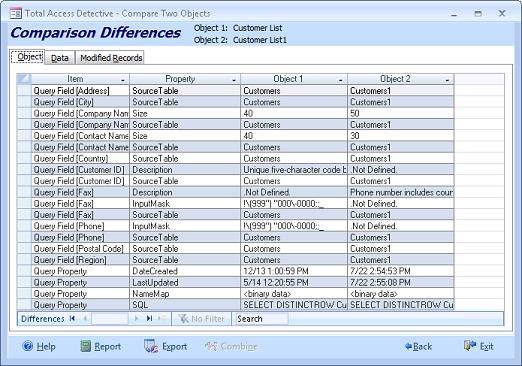
Task: Select the Query Field [Address] item cell
Action: [x=80, y=91]
